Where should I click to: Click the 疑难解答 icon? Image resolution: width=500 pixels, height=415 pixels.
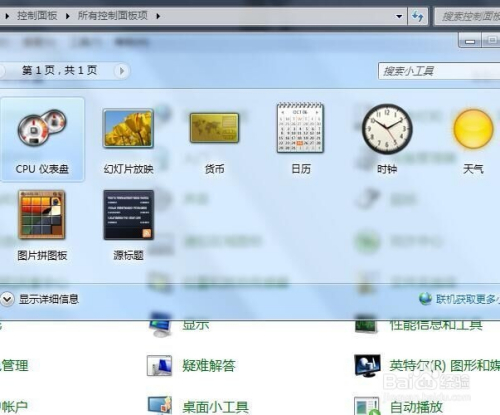[160, 366]
